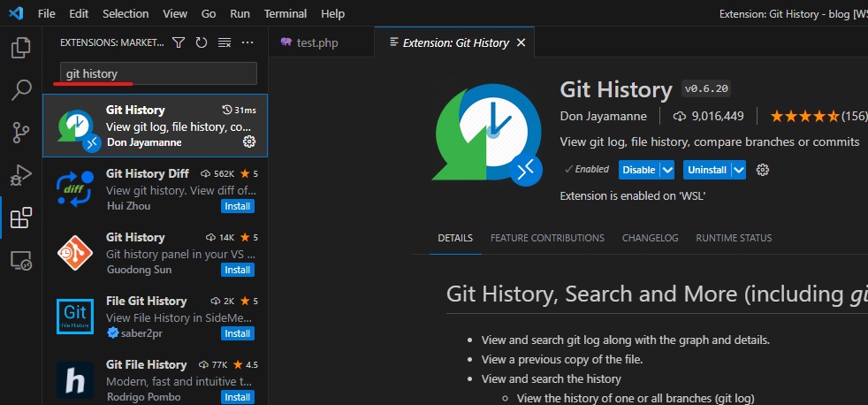This screenshot has height=405, width=868.
Task: Open the Selection menu
Action: tap(126, 13)
